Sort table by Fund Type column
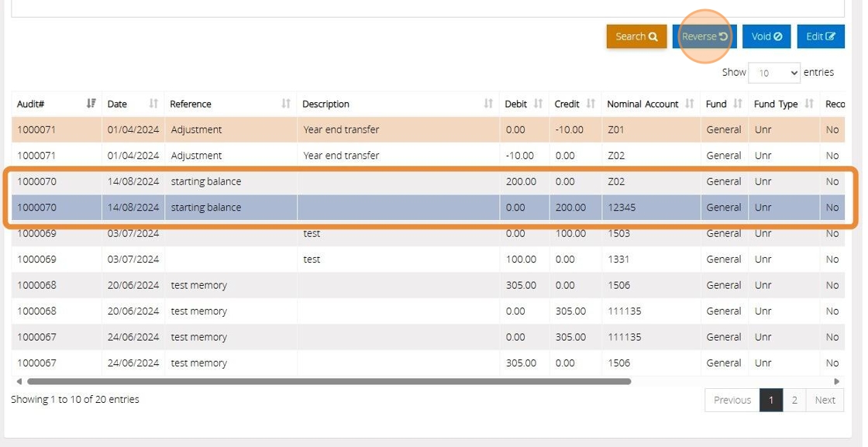This screenshot has height=447, width=868. (x=784, y=104)
